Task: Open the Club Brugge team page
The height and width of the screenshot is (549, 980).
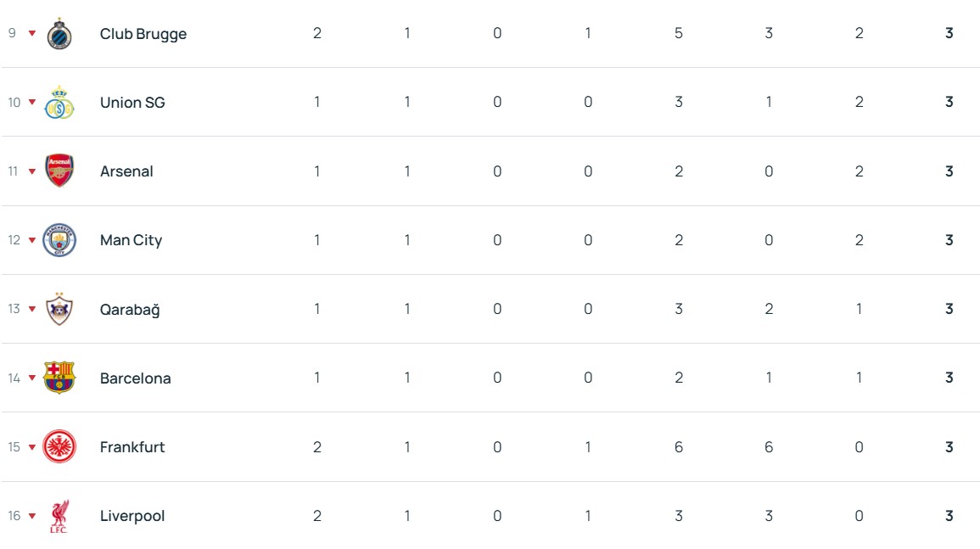Action: pyautogui.click(x=143, y=34)
